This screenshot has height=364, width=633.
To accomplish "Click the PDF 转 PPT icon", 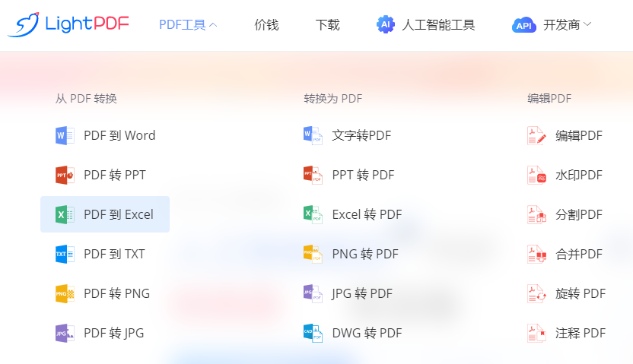I will [x=65, y=175].
